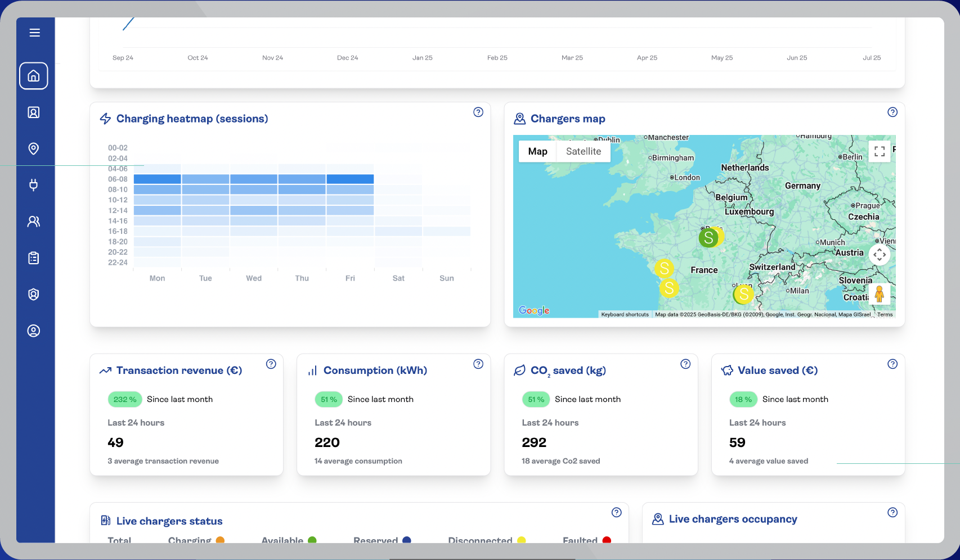Image resolution: width=960 pixels, height=560 pixels.
Task: Toggle fullscreen on the chargers map
Action: pyautogui.click(x=880, y=151)
